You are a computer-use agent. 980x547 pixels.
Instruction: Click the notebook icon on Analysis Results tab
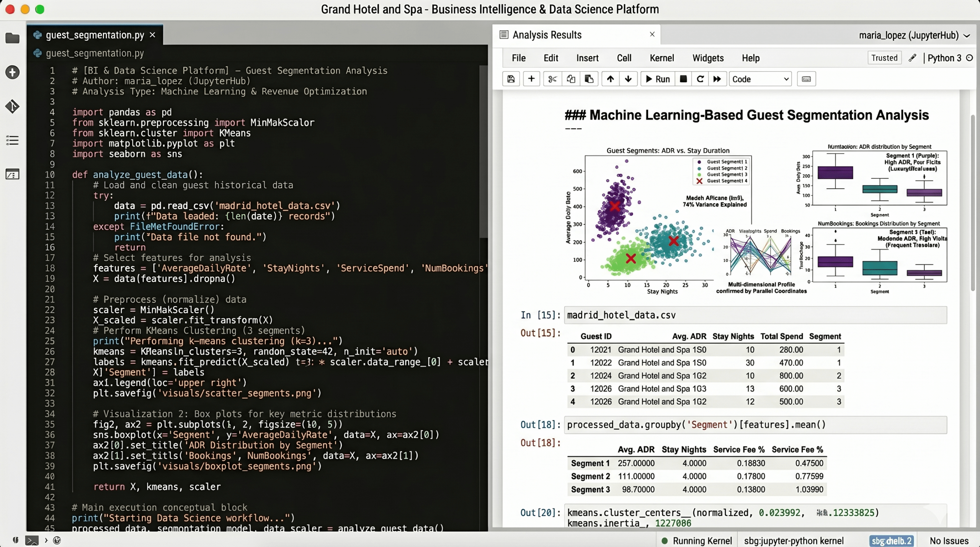[x=504, y=35]
